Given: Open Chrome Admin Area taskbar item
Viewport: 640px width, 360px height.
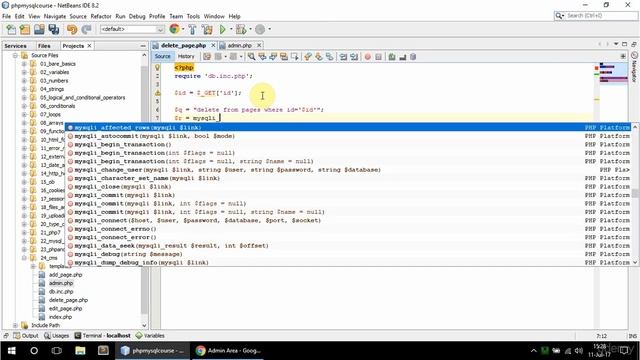Looking at the screenshot, I should [x=228, y=351].
